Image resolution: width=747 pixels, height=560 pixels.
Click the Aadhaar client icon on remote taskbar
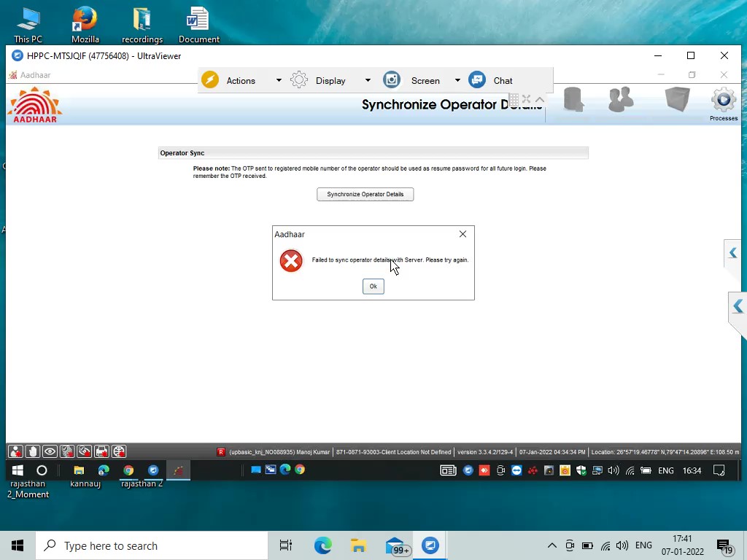[178, 470]
